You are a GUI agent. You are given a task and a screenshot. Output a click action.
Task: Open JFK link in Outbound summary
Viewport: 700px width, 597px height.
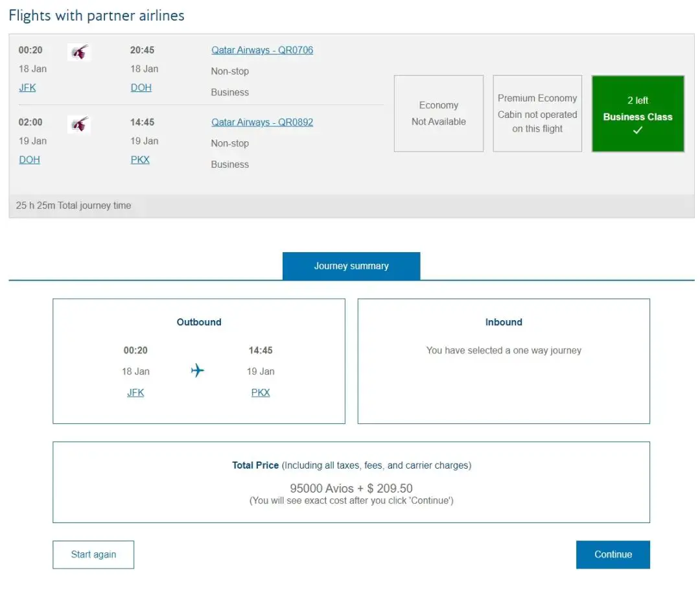(x=135, y=392)
